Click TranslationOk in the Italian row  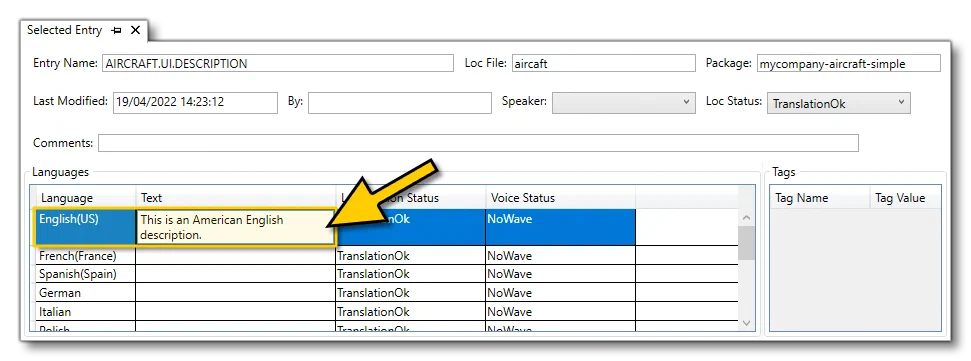point(410,311)
